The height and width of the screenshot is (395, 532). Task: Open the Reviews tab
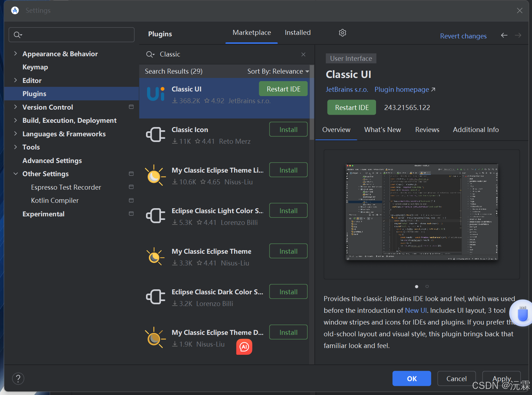pos(427,130)
